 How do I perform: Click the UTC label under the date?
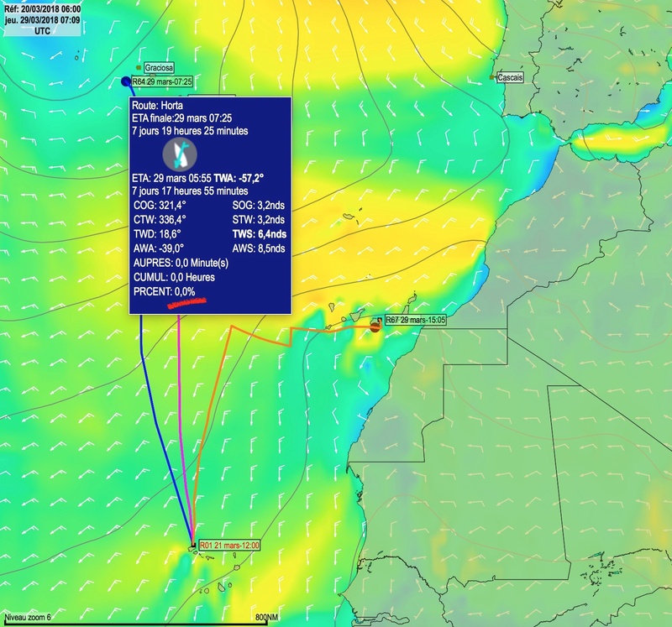click(x=43, y=31)
